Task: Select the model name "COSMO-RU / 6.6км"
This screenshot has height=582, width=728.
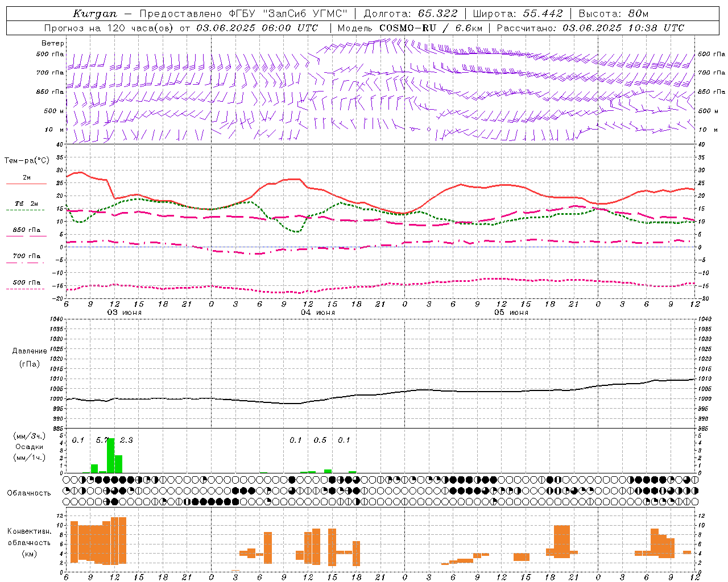Action: [431, 28]
